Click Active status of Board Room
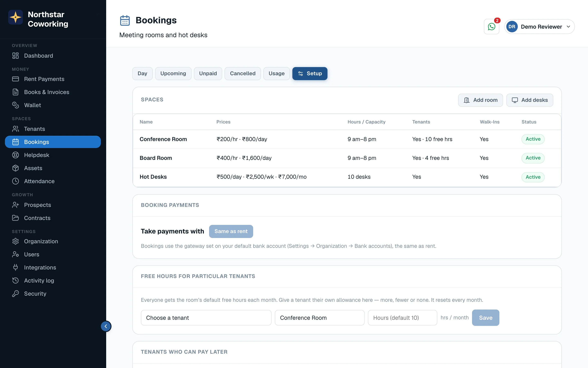588x368 pixels. pyautogui.click(x=533, y=158)
